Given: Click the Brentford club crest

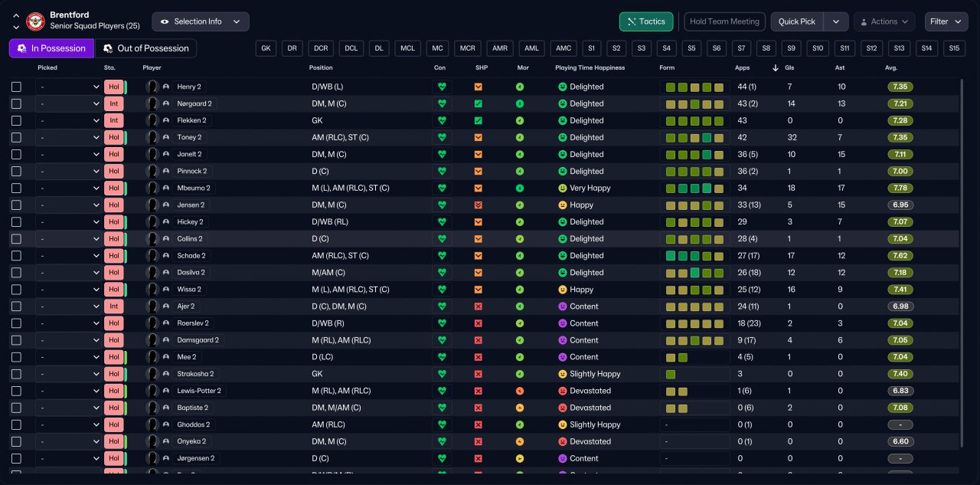Looking at the screenshot, I should click(36, 21).
